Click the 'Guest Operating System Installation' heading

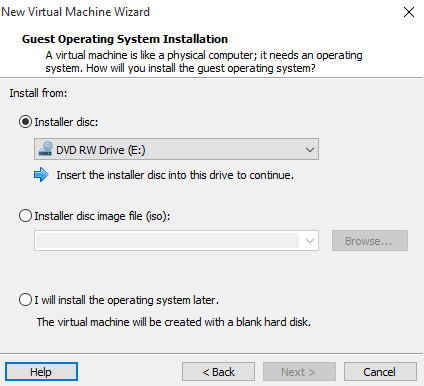(x=125, y=39)
